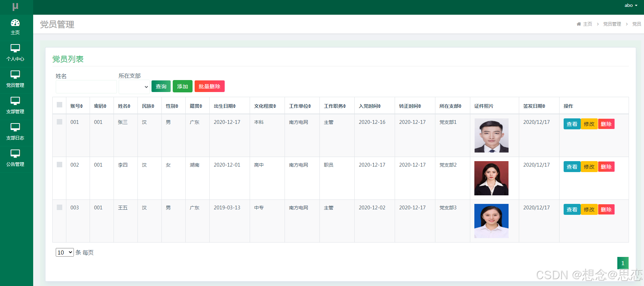Screen dimensions: 644x286
Task: Sort table by 性别 column
Action: 172,106
